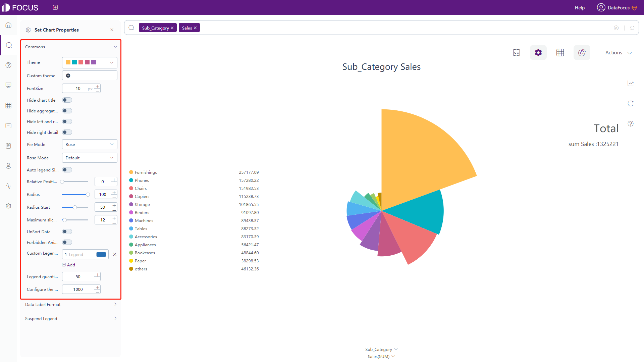Click the Furnishings legend entry

(x=143, y=172)
